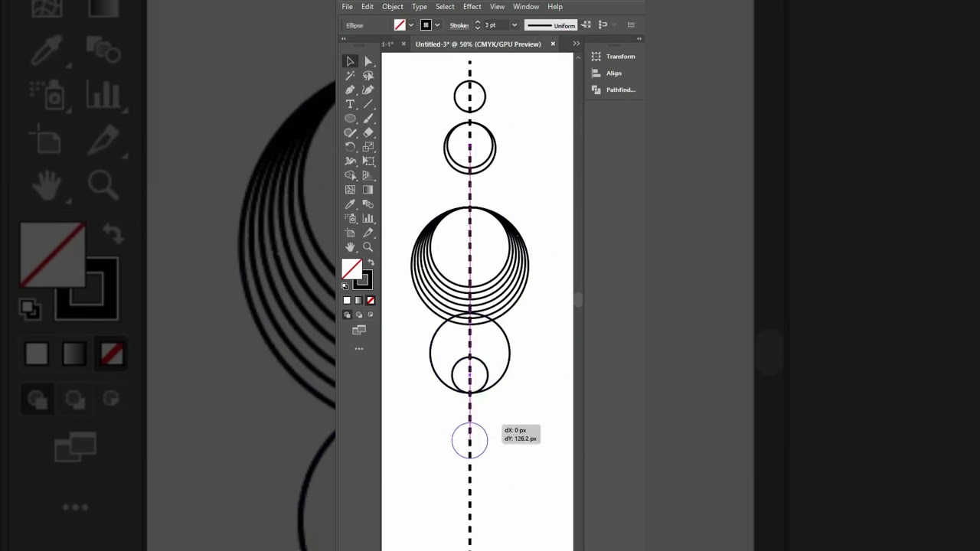The width and height of the screenshot is (980, 551).
Task: Click control bar stroke color swatch
Action: [426, 25]
